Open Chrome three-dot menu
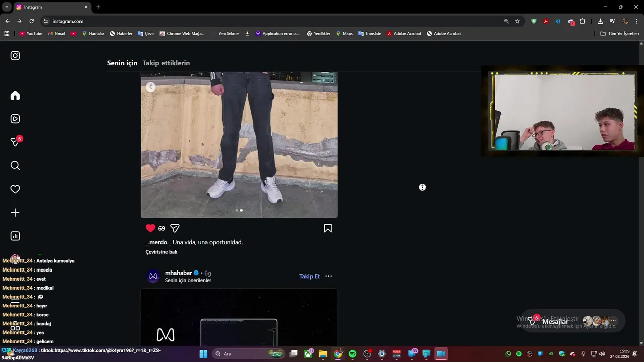The image size is (644, 362). (x=637, y=21)
